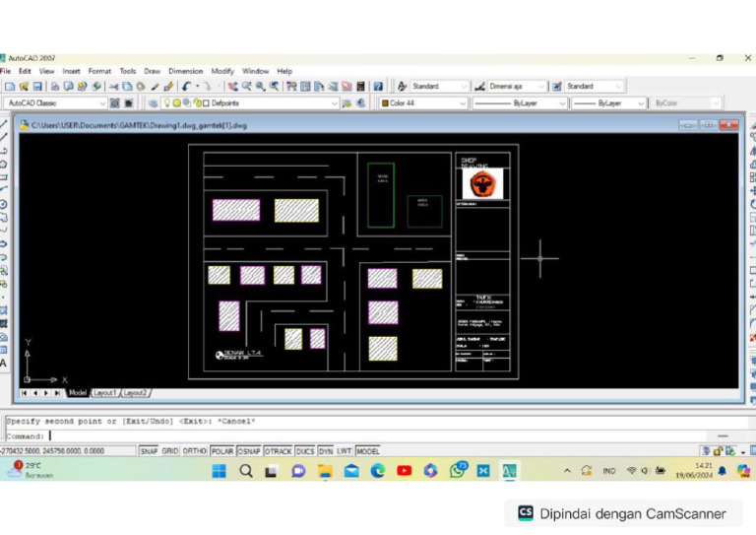Click the Copy icon in toolbar
The image size is (756, 535).
click(x=127, y=87)
